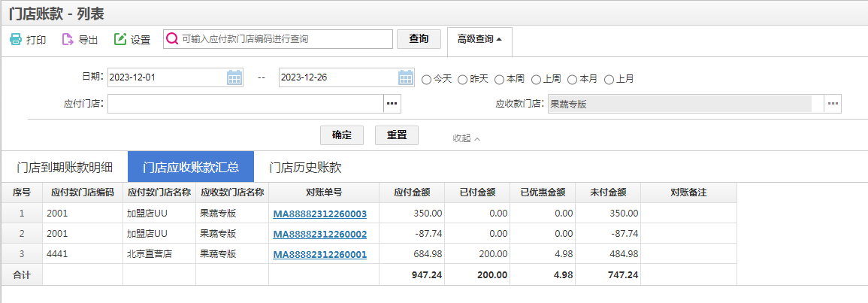Click the 序号 column header
Image resolution: width=868 pixels, height=303 pixels.
22,192
